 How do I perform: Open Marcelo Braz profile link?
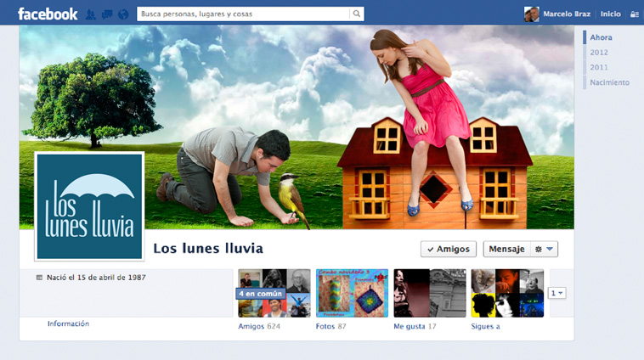coord(567,14)
